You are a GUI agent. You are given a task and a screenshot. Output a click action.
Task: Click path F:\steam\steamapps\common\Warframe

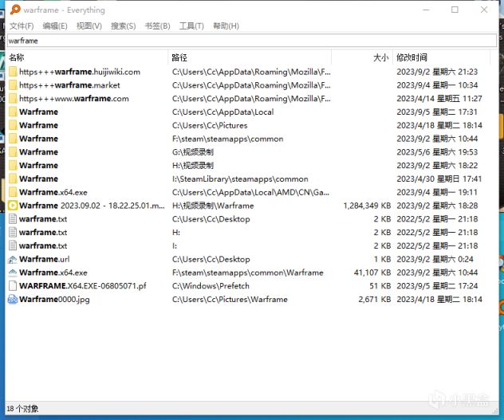click(x=248, y=273)
